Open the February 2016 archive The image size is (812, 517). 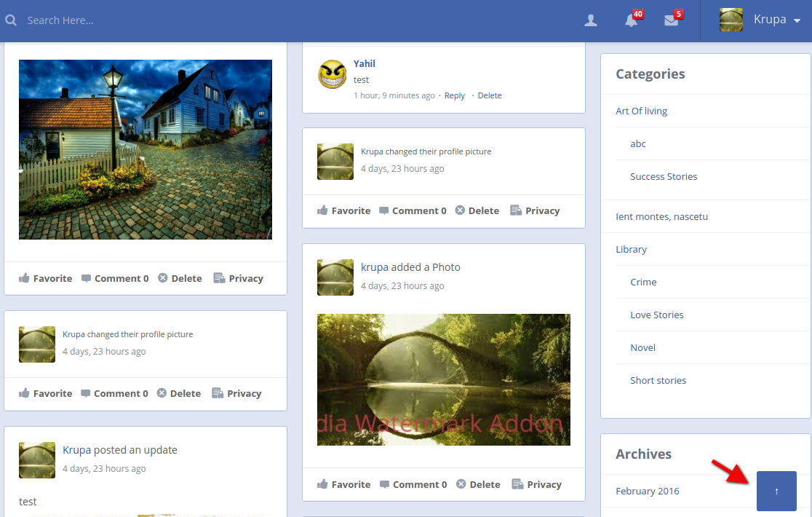click(647, 491)
